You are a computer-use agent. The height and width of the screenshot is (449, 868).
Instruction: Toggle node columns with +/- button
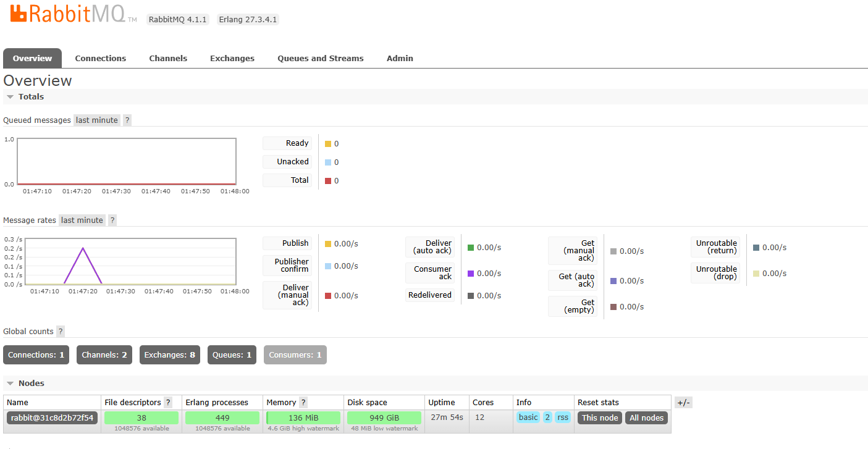683,403
